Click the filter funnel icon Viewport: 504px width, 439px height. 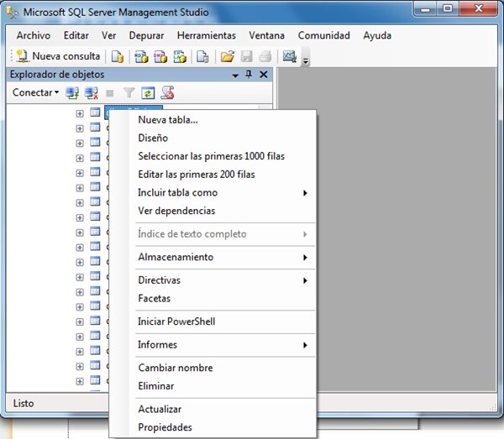point(129,92)
